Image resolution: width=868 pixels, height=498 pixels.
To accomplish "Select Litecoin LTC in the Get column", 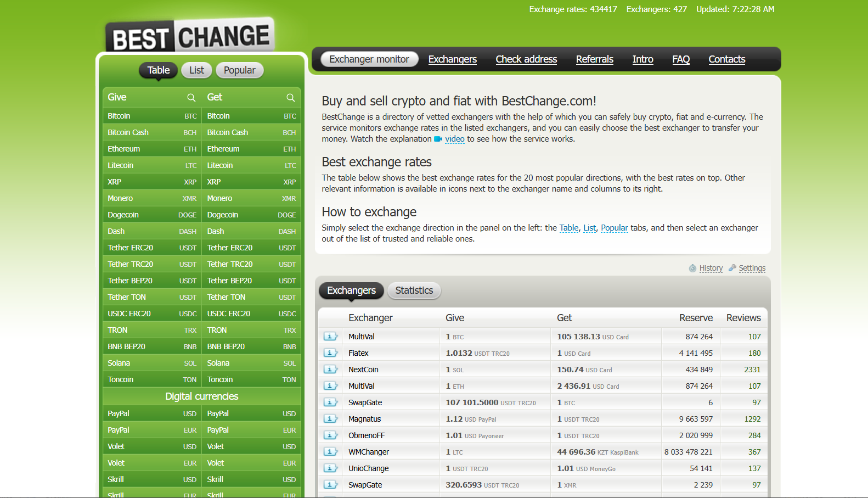I will (251, 165).
